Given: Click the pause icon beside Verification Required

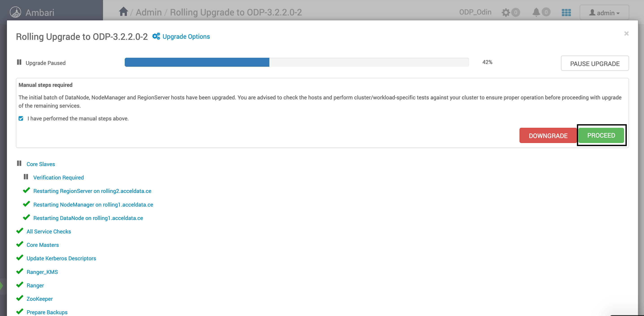Looking at the screenshot, I should [26, 177].
